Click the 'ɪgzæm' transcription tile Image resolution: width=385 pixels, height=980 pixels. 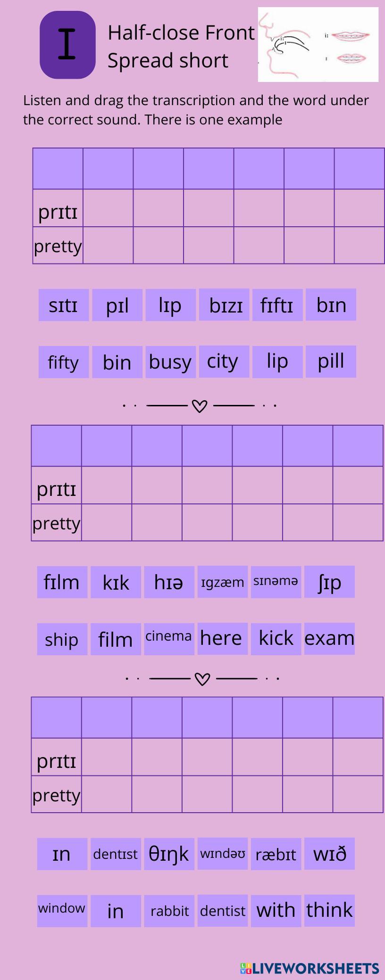223,582
